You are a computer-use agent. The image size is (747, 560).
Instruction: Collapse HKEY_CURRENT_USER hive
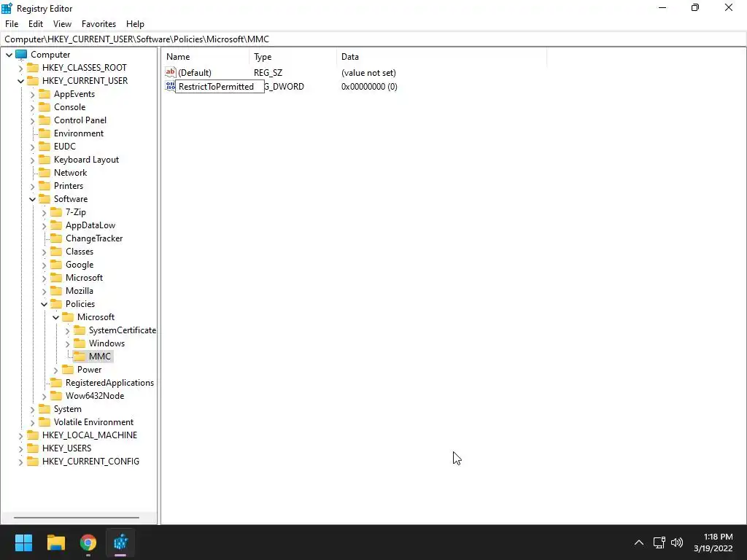20,81
